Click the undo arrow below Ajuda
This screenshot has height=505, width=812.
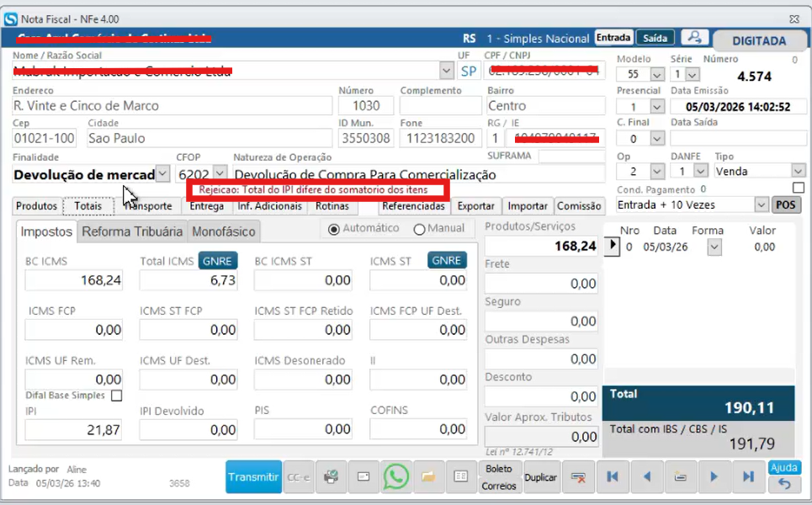(x=784, y=484)
